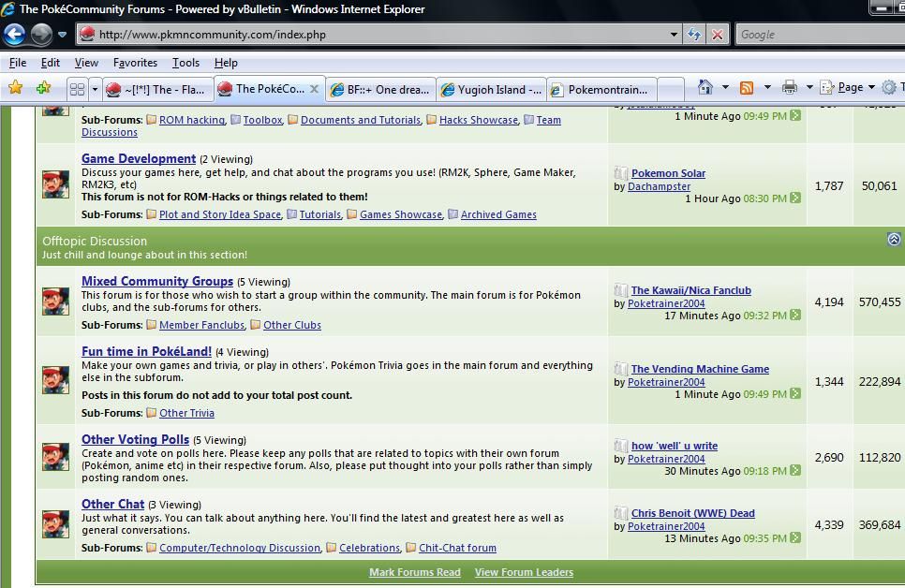Print the page with the printer icon
The width and height of the screenshot is (905, 588).
(x=789, y=87)
